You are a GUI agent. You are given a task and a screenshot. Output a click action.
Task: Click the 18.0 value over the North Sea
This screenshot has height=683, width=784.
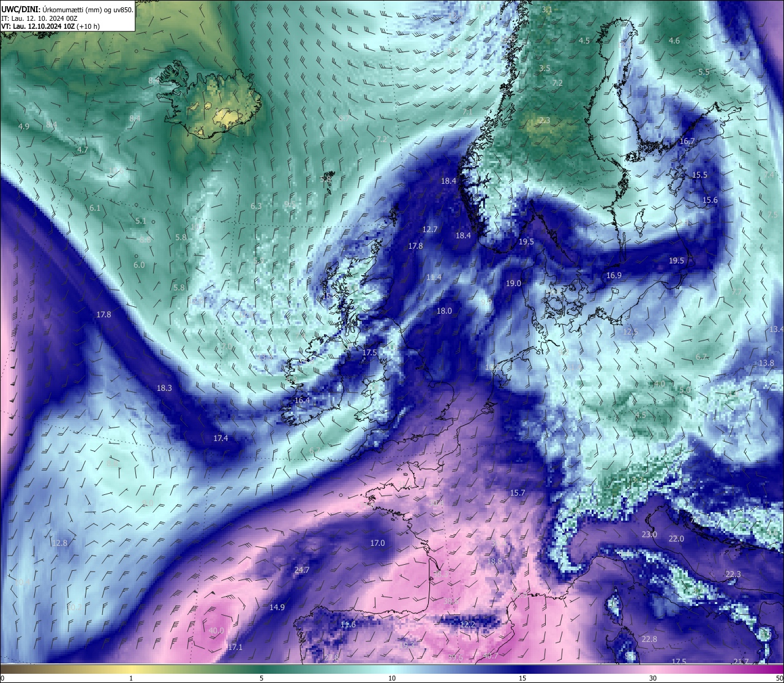click(444, 311)
